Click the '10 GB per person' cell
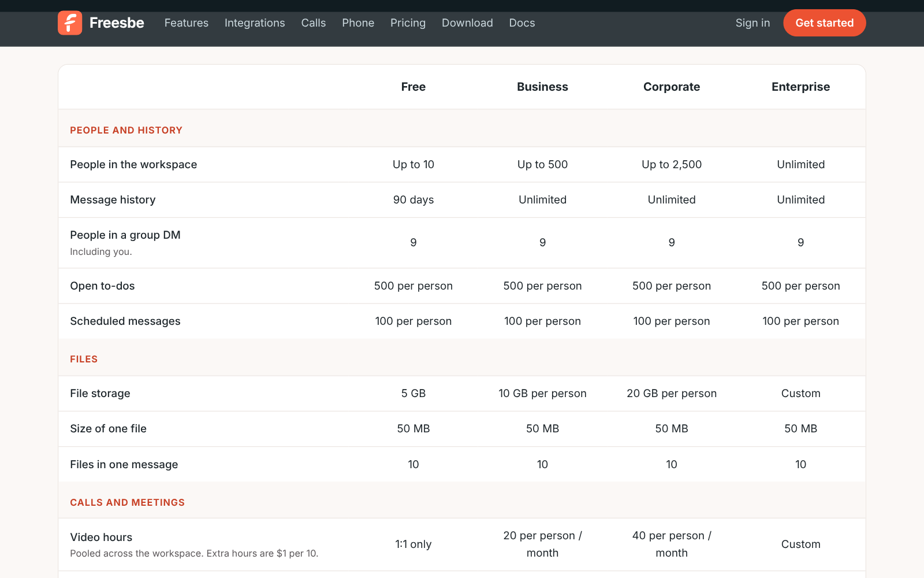 pyautogui.click(x=542, y=394)
